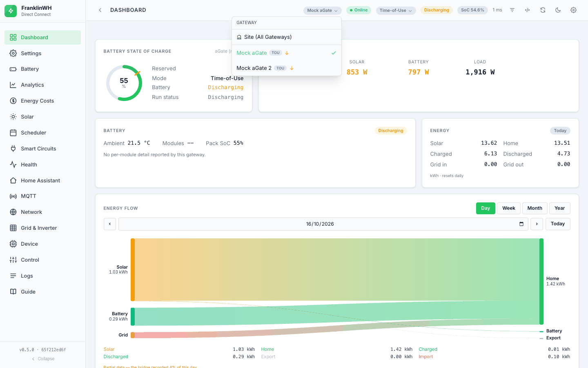Open the code view icon in header
588x368 pixels.
(x=528, y=10)
